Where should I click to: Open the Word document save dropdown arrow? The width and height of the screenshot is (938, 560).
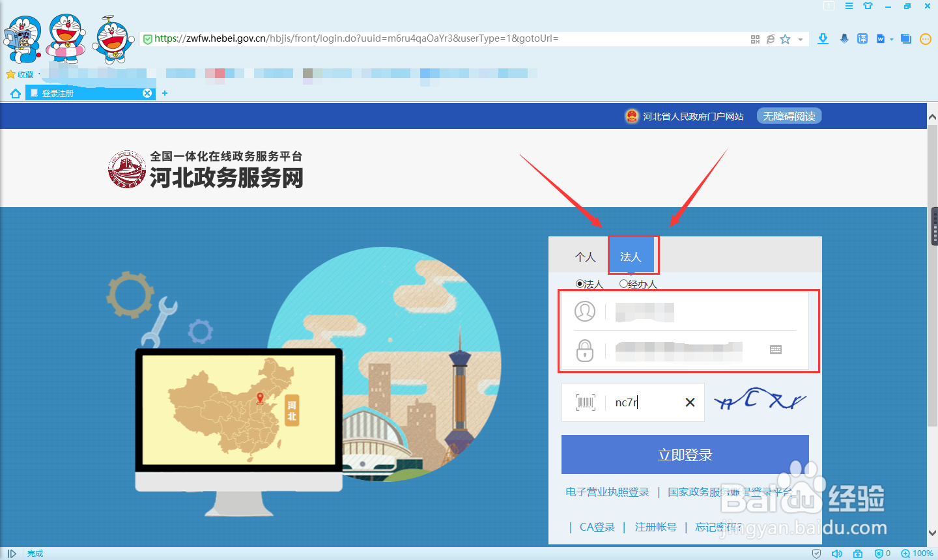point(891,38)
